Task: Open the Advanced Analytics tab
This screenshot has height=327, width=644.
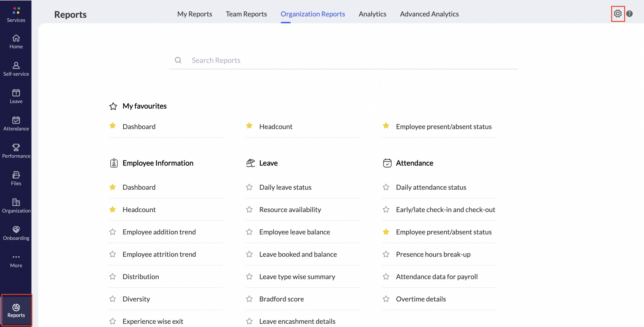Action: click(x=429, y=14)
